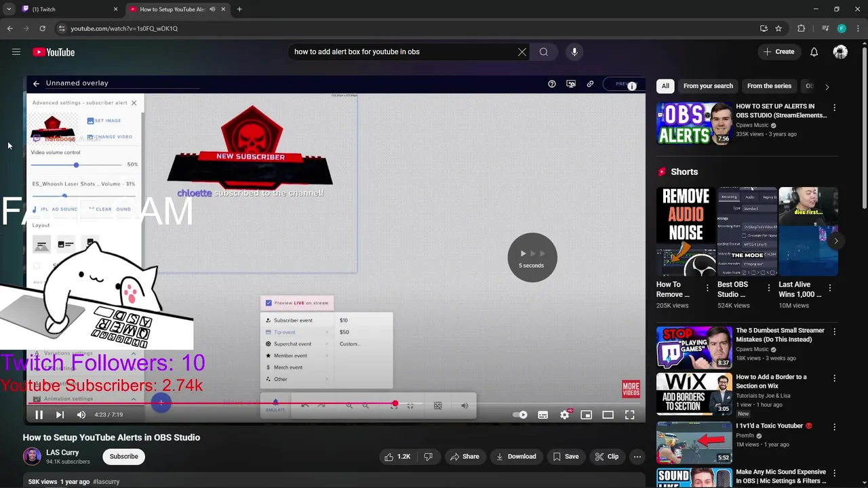
Task: Toggle the autoplay switch in player
Action: pos(520,415)
